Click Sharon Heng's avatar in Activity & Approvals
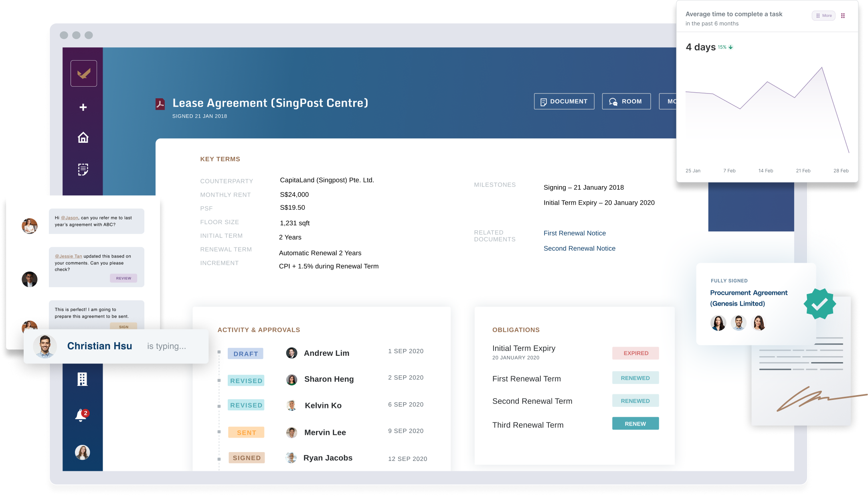The image size is (868, 497). [x=291, y=379]
